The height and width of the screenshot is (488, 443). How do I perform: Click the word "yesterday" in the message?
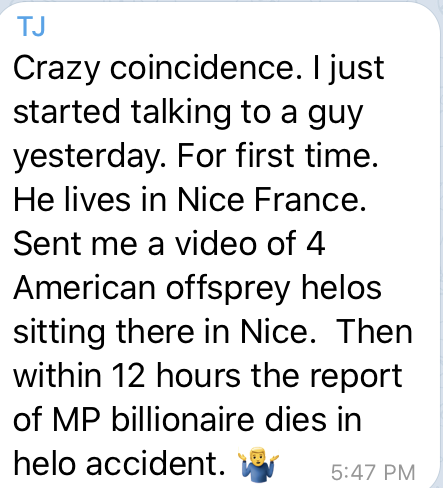point(89,157)
